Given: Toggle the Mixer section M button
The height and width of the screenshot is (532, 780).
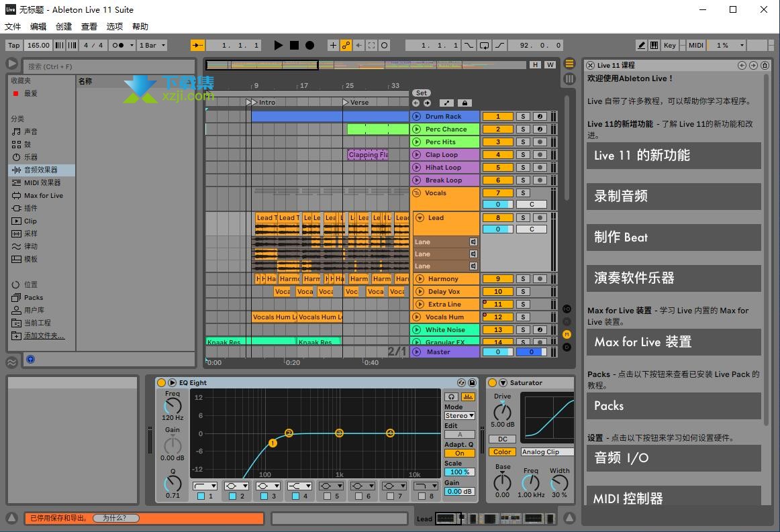Looking at the screenshot, I should pyautogui.click(x=567, y=335).
